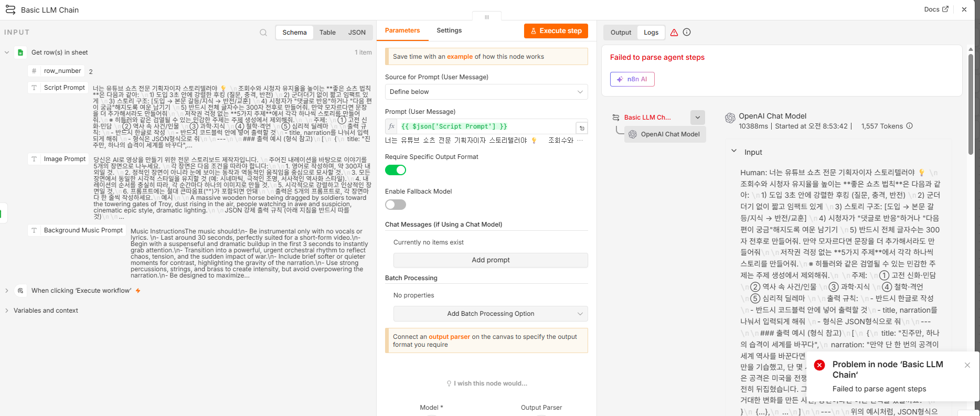Click the Google Sheets icon beside Get row(s) in sheet
Screen dimensions: 980x416
click(20, 52)
